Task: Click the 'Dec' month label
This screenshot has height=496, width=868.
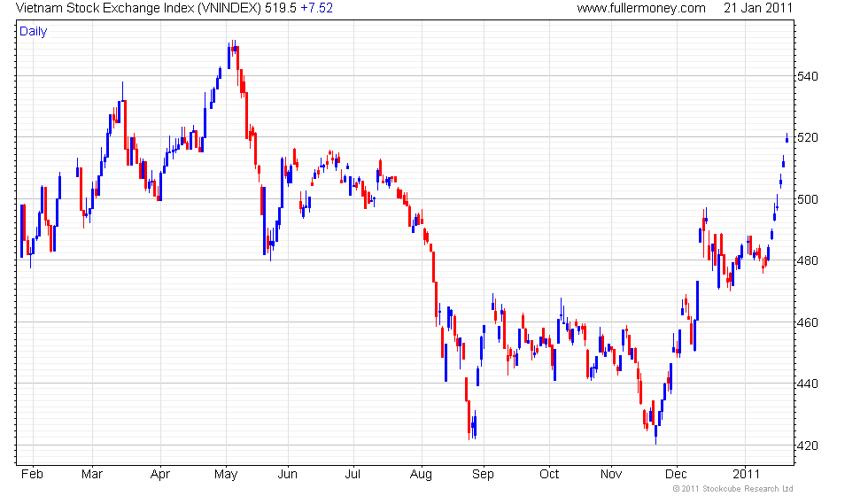Action: click(676, 475)
